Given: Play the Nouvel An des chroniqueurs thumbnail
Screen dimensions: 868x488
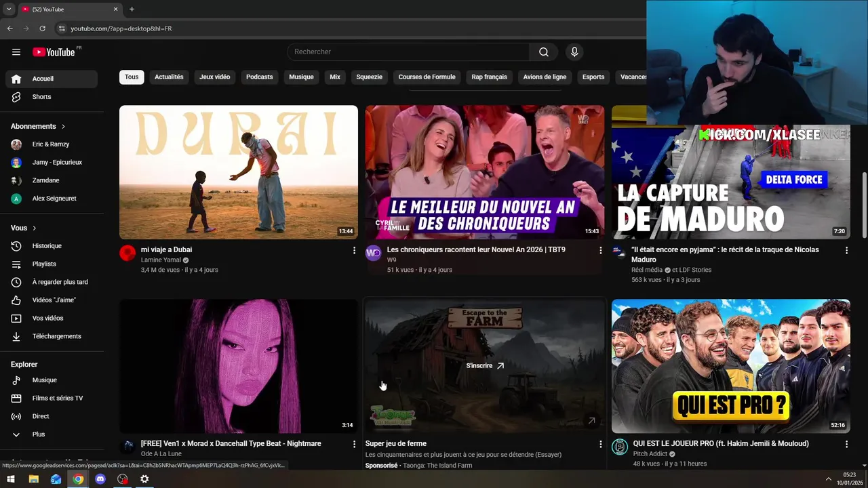Looking at the screenshot, I should (x=485, y=172).
